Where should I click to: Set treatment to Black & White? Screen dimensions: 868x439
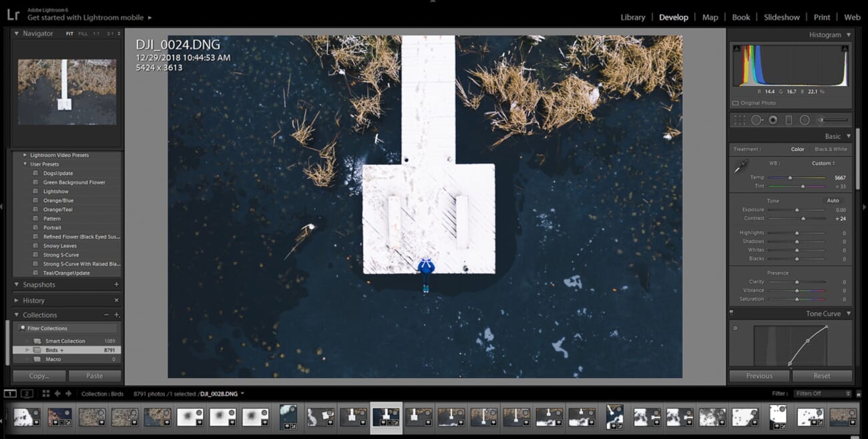pos(831,149)
